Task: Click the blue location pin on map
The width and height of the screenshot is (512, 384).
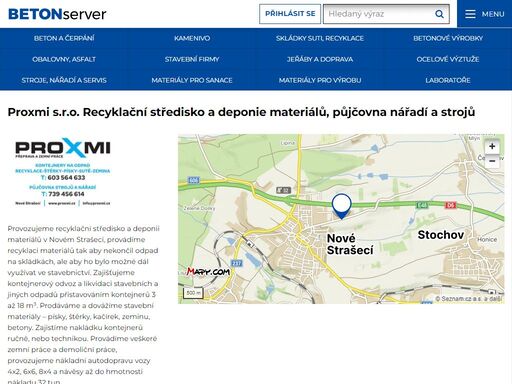Action: [341, 206]
